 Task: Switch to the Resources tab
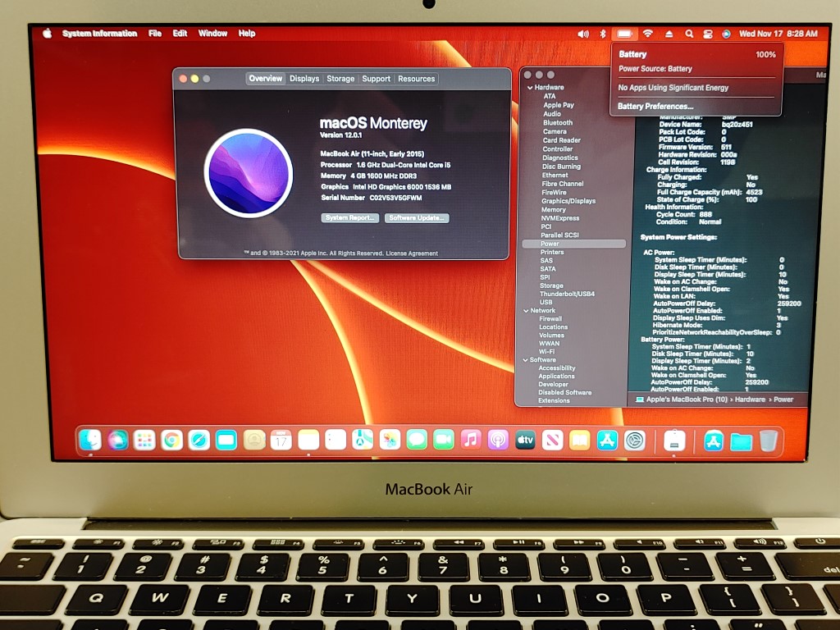416,79
